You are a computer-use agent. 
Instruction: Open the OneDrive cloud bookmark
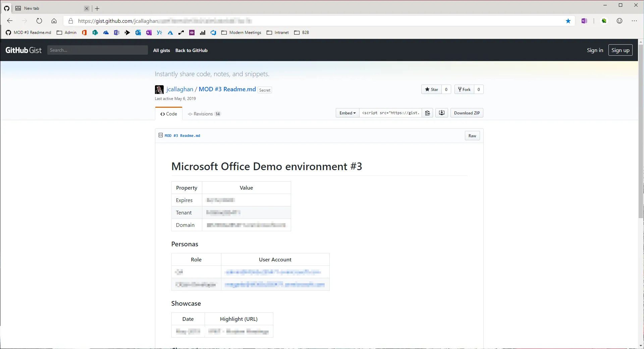tap(106, 33)
